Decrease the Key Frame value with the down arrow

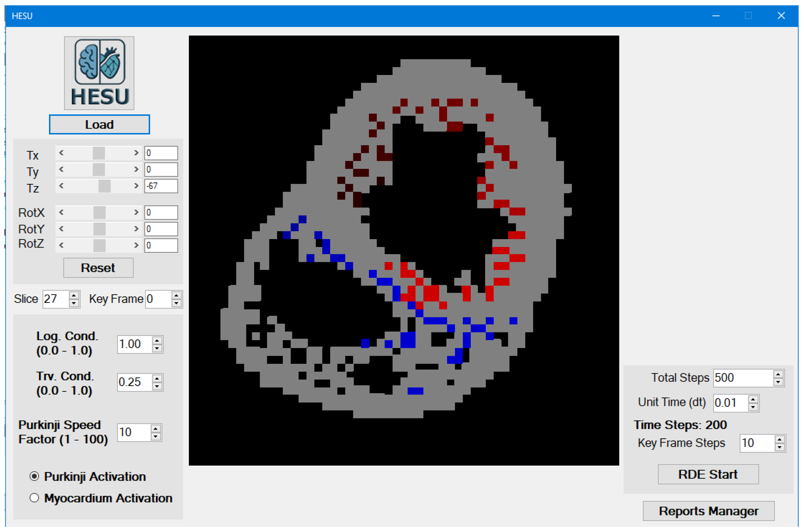[x=176, y=303]
